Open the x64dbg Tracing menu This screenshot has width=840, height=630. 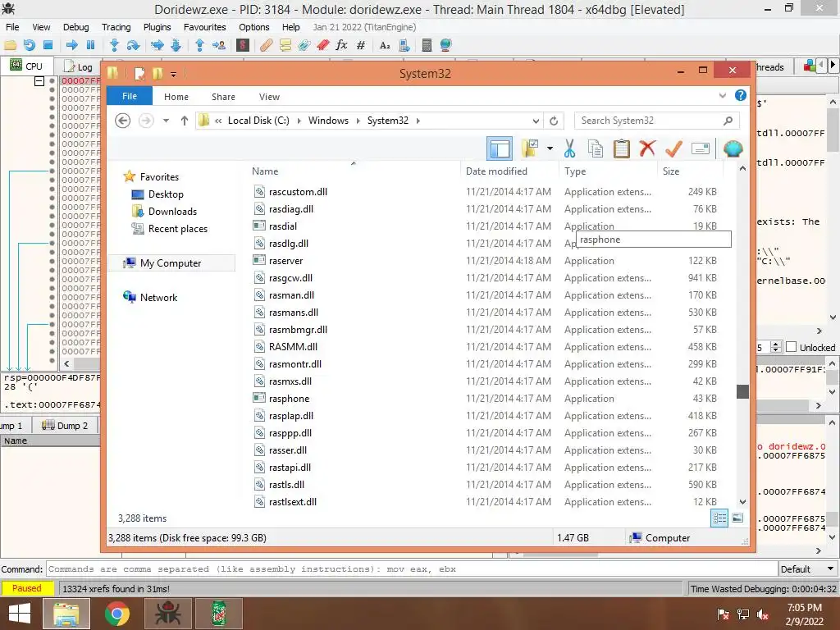(x=116, y=27)
